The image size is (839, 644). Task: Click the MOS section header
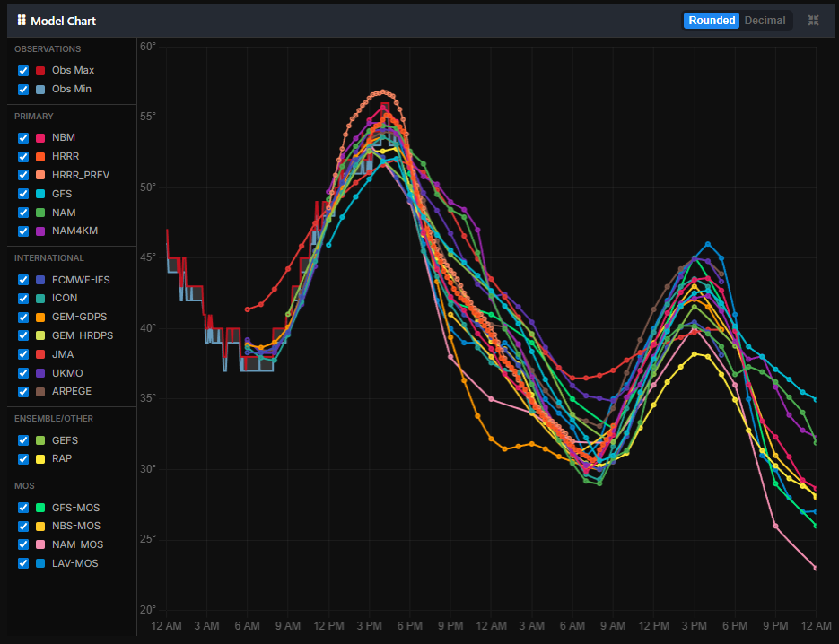tap(24, 485)
